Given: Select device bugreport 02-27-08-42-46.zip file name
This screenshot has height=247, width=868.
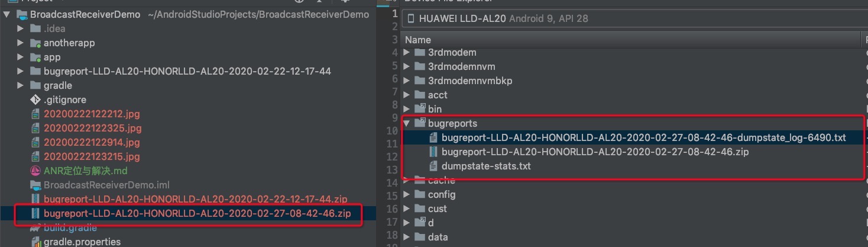Looking at the screenshot, I should [x=595, y=152].
